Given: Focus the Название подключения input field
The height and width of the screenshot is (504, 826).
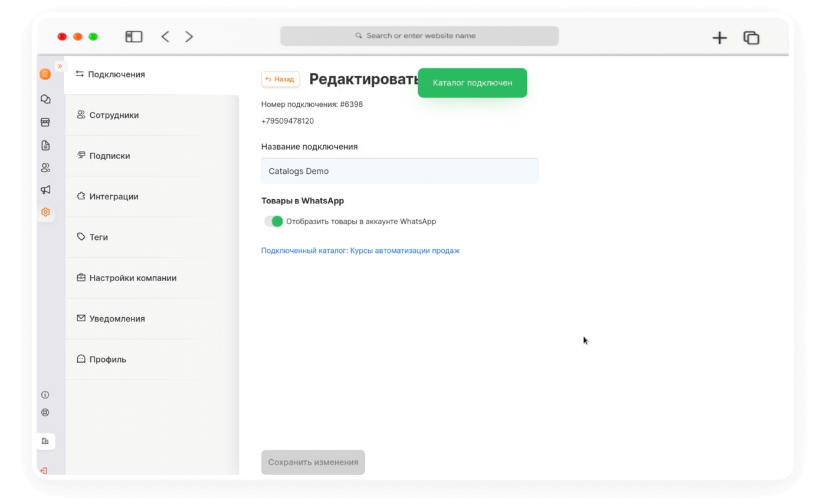Looking at the screenshot, I should click(x=399, y=171).
